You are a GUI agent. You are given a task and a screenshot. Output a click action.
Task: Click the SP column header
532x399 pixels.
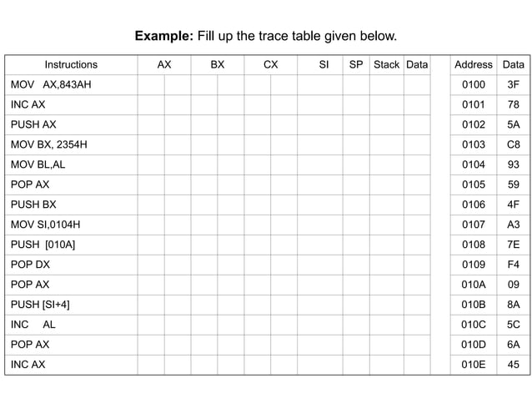click(x=356, y=64)
